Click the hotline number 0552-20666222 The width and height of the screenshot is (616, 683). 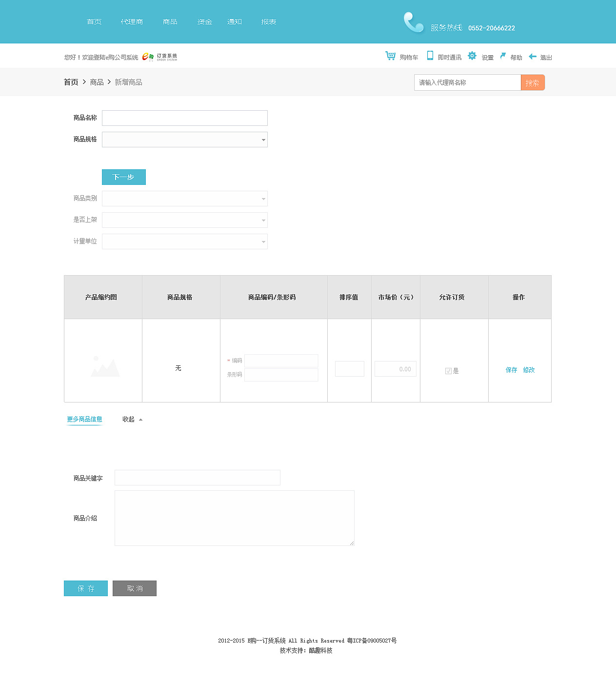coord(492,28)
